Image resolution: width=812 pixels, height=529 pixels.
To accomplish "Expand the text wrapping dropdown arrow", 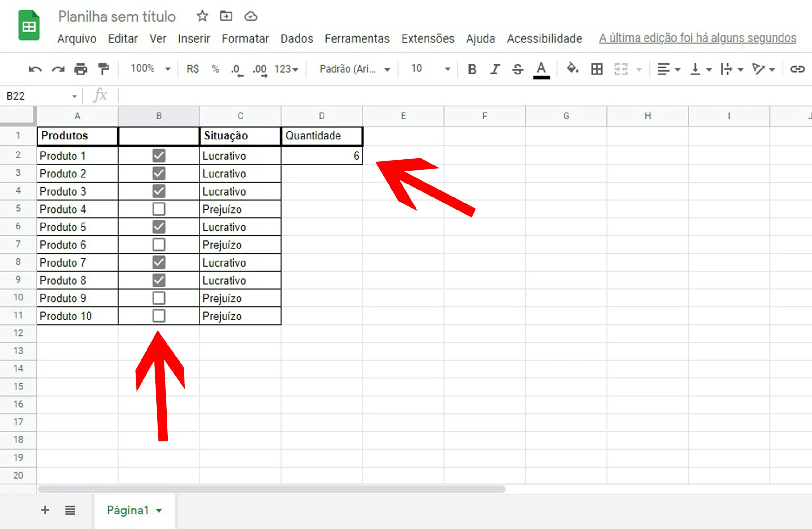I will (741, 70).
